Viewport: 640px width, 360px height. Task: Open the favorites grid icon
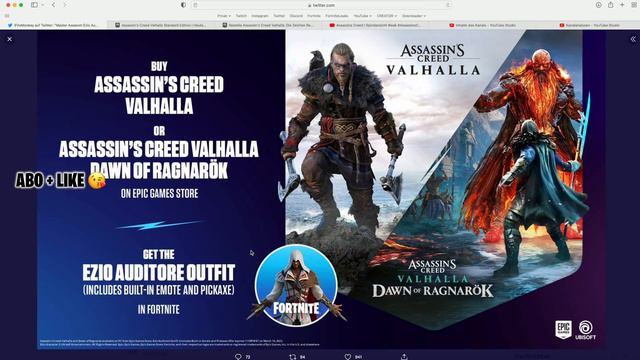point(7,16)
